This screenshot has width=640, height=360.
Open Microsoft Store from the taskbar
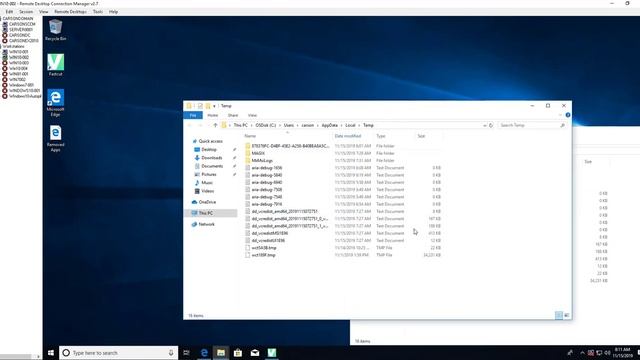(x=238, y=353)
